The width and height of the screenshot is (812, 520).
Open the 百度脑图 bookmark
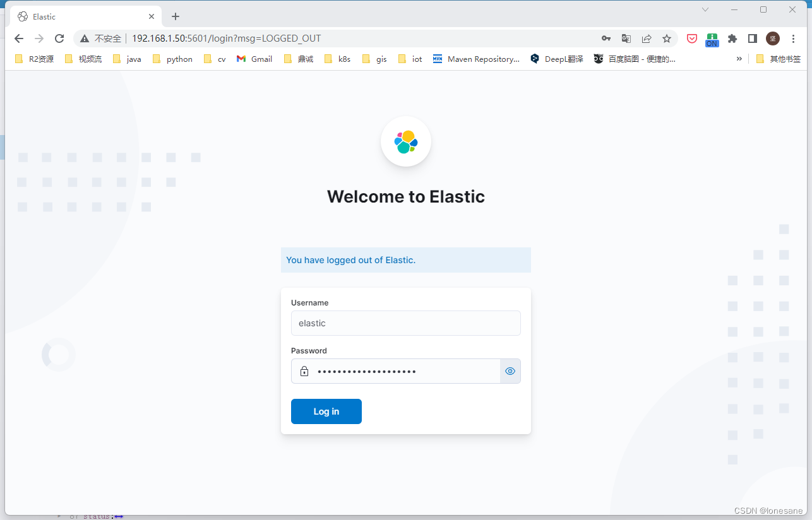click(x=635, y=59)
